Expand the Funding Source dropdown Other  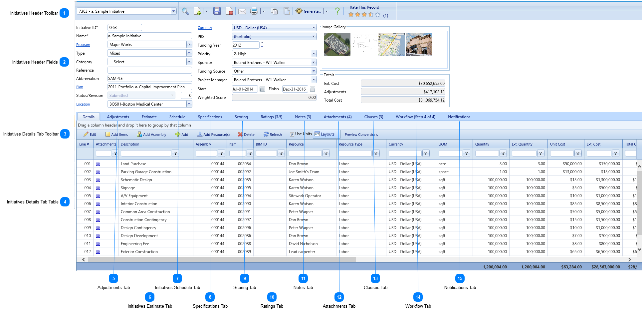coord(314,71)
